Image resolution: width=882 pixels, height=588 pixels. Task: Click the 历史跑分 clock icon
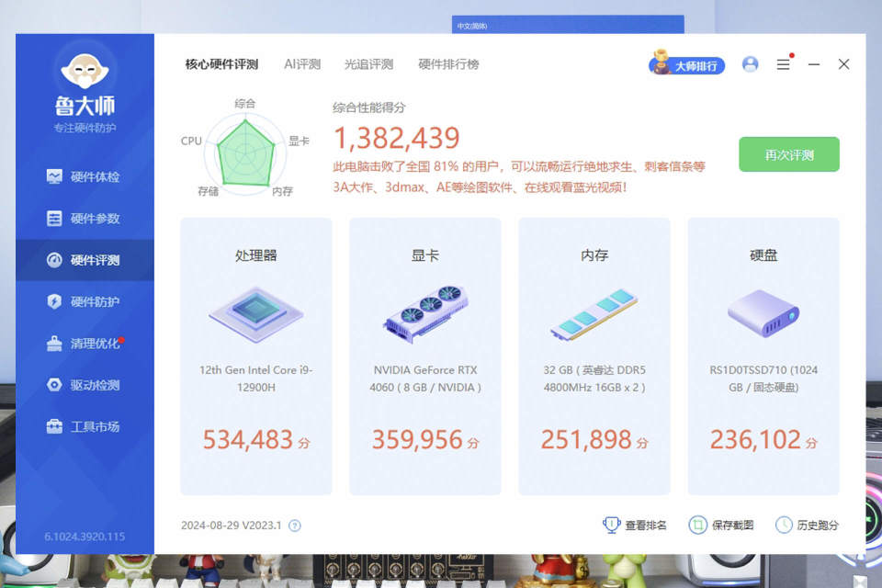click(784, 525)
